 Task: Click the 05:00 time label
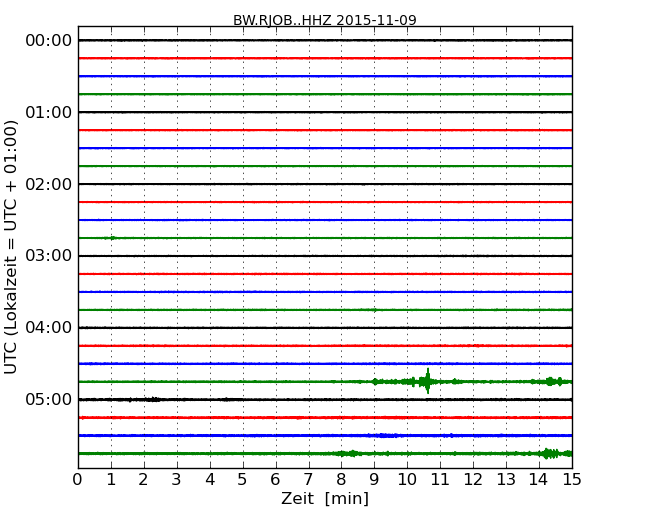click(49, 399)
